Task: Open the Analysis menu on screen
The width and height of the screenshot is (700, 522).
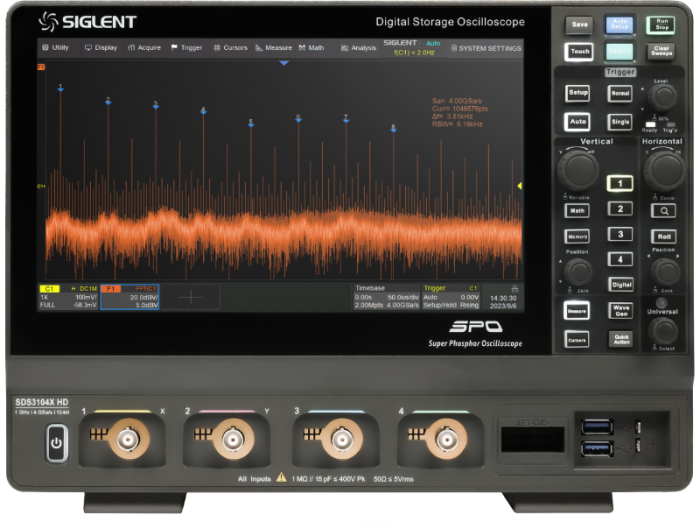Action: click(358, 48)
